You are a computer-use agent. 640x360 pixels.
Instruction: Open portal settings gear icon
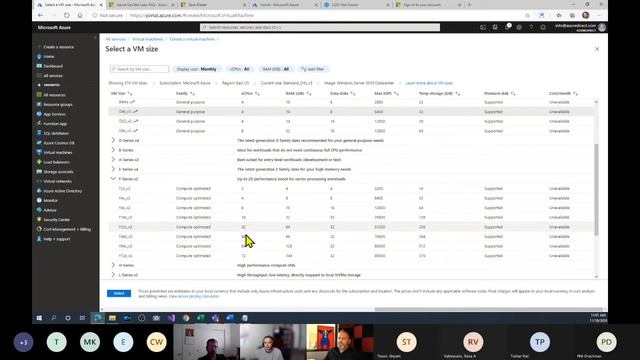pos(519,27)
